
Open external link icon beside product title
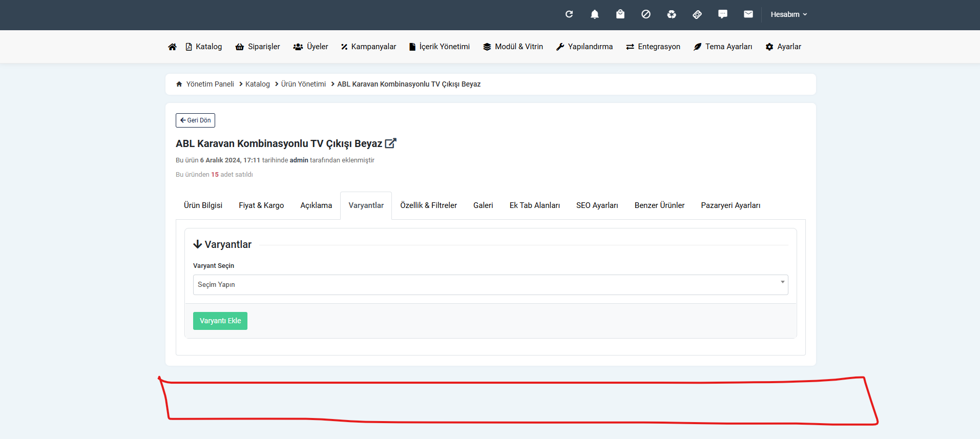[x=390, y=143]
